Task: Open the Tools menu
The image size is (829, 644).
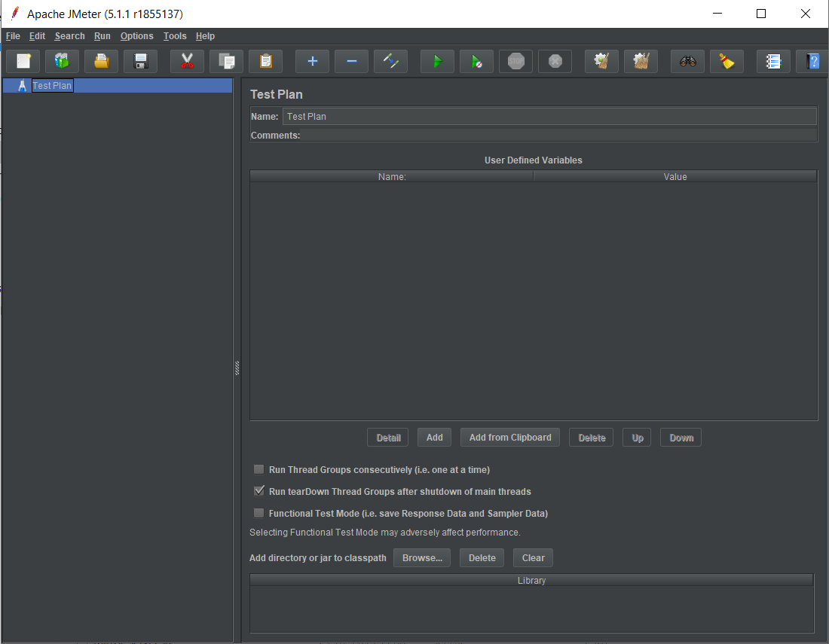Action: (175, 36)
